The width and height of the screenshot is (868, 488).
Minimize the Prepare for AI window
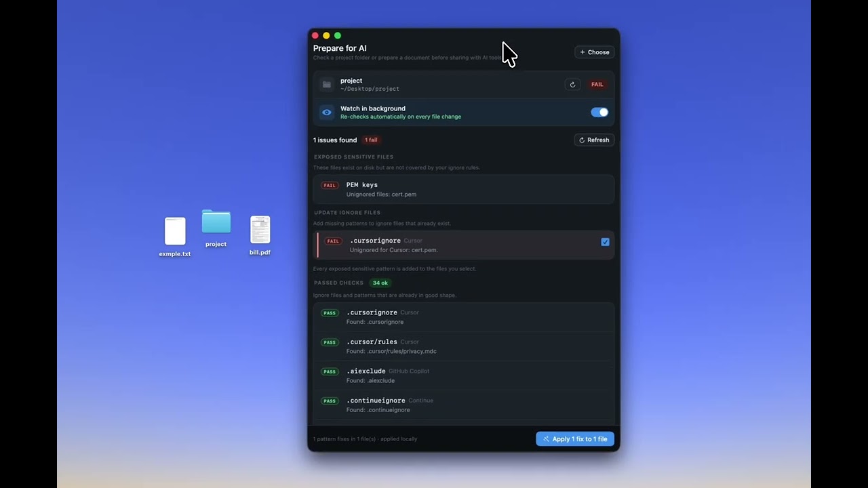coord(326,35)
